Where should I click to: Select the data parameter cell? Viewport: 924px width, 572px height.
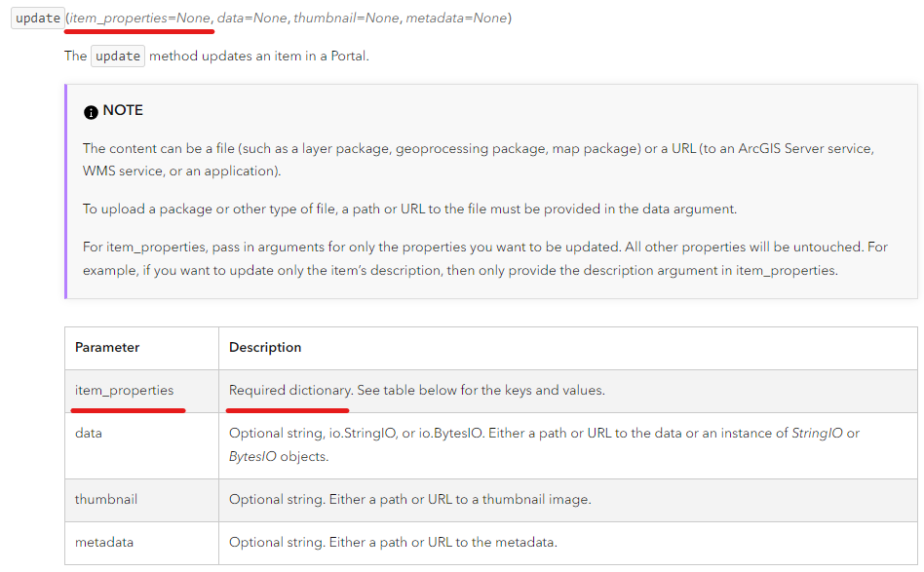pyautogui.click(x=89, y=433)
